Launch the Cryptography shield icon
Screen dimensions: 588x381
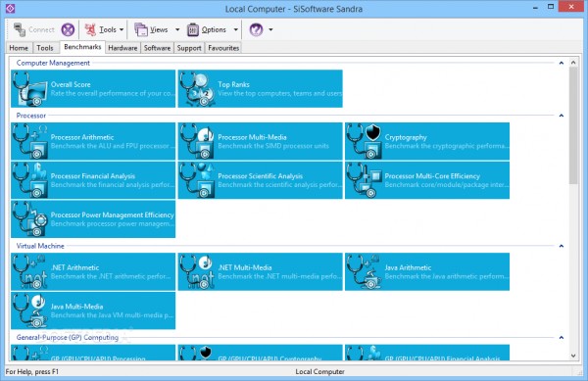(x=365, y=142)
